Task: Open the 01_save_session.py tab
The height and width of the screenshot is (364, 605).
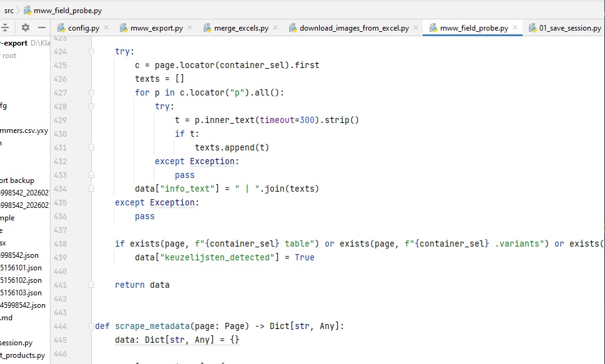Action: pos(569,28)
